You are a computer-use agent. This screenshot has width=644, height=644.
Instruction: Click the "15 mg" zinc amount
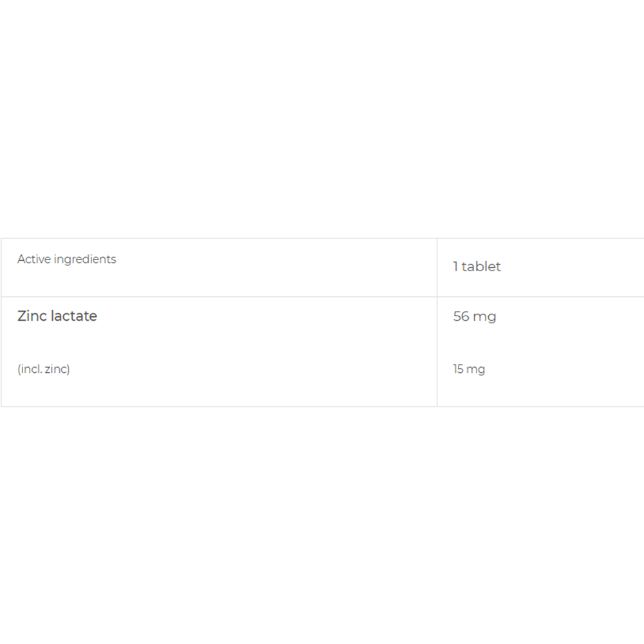tap(469, 369)
